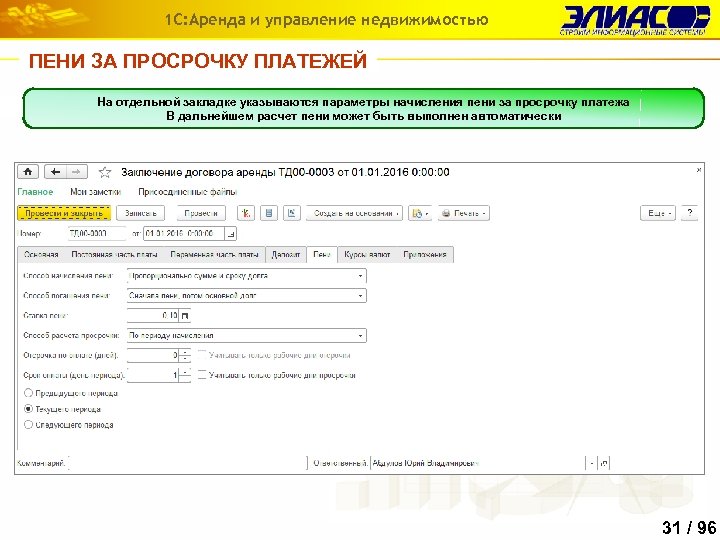Open the Главное section link
This screenshot has height=540, width=720.
35,192
